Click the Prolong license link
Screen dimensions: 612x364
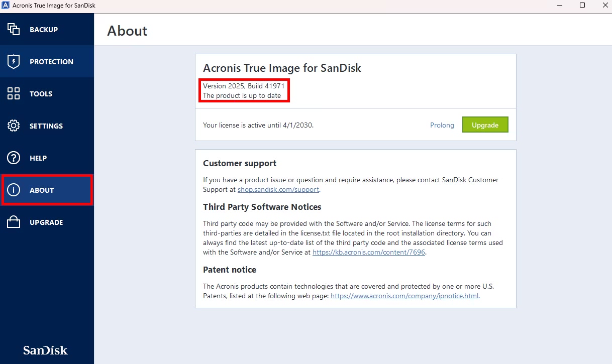pyautogui.click(x=442, y=125)
